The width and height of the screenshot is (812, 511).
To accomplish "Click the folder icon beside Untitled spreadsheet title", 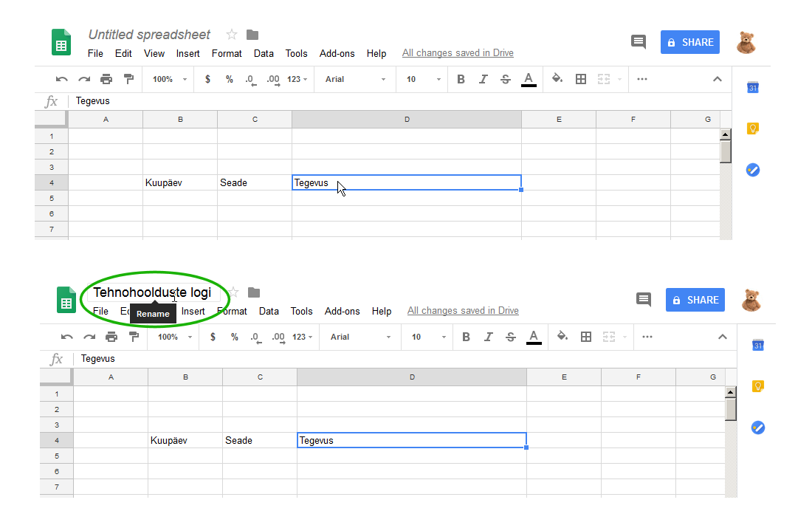I will click(x=252, y=35).
